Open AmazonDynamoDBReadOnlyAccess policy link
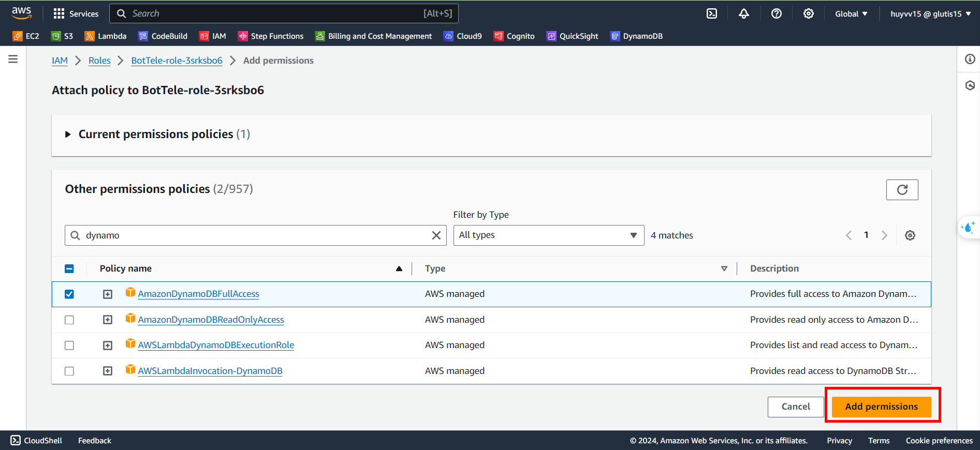The height and width of the screenshot is (450, 980). pos(211,320)
